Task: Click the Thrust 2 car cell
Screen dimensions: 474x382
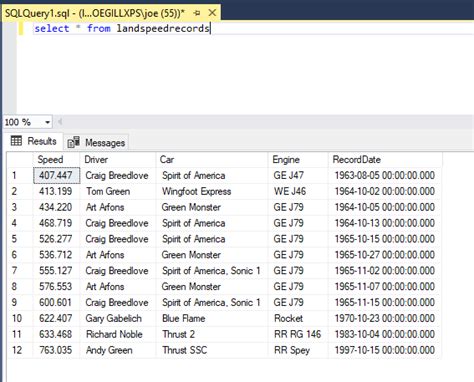Action: pos(212,334)
